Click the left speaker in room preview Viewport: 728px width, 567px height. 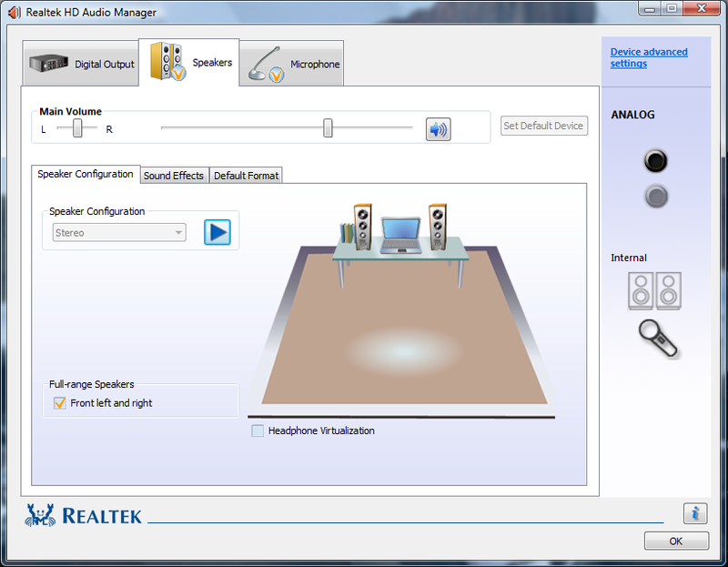pyautogui.click(x=362, y=227)
